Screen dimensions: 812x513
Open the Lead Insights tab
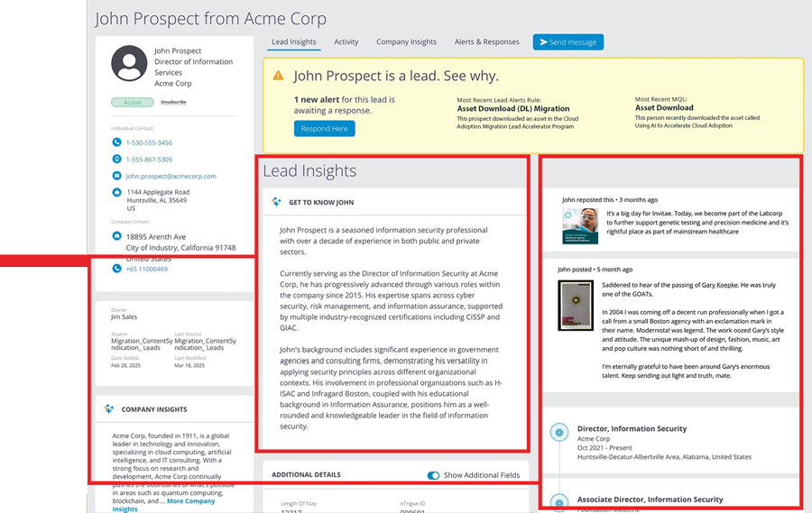pyautogui.click(x=293, y=42)
